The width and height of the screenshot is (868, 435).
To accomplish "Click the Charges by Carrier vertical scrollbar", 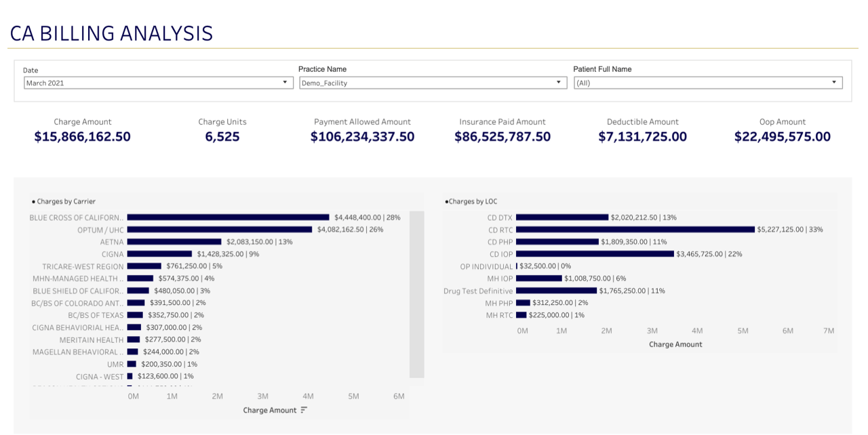I will pos(416,294).
